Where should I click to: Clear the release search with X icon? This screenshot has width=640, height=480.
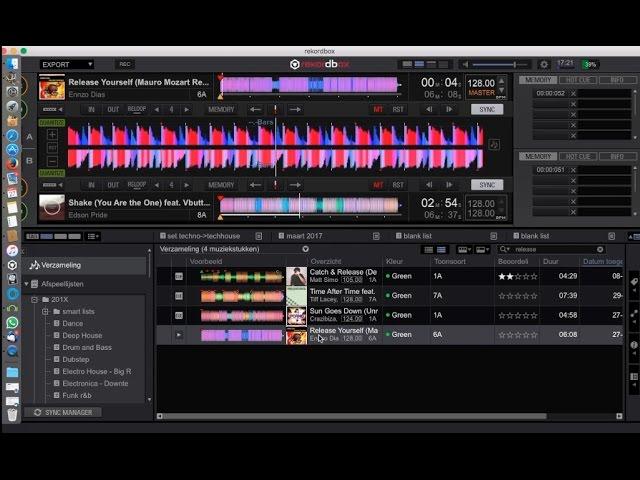pos(600,249)
